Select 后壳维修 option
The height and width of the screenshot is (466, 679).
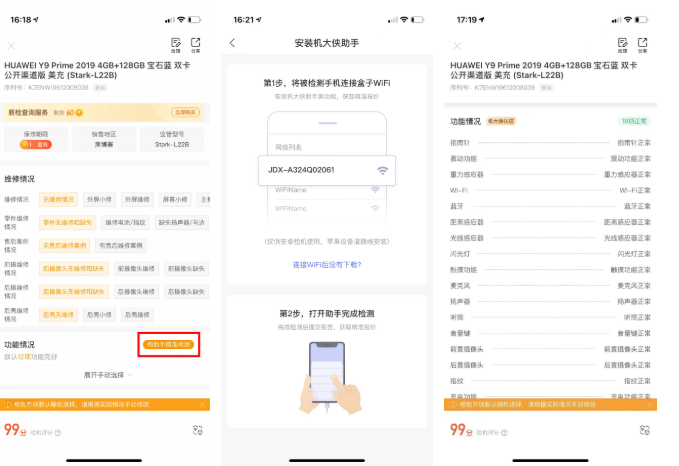coord(137,314)
